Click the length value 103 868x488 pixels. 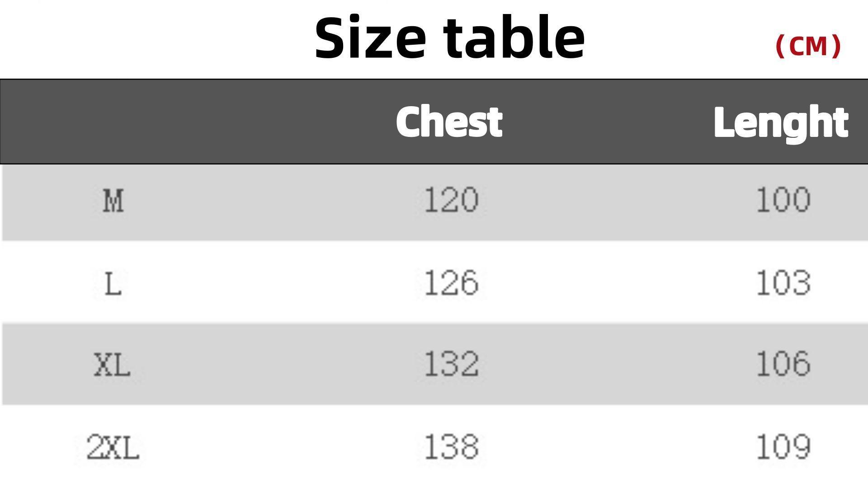click(783, 283)
